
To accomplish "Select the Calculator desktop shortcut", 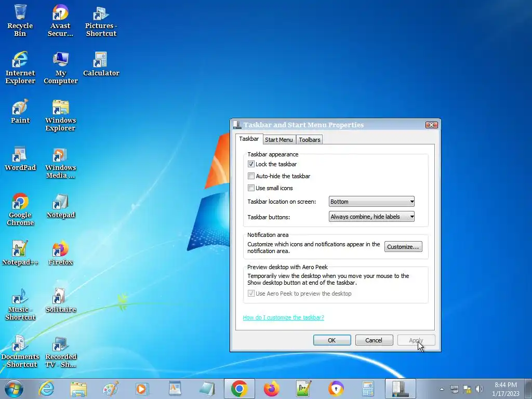I will click(x=101, y=64).
